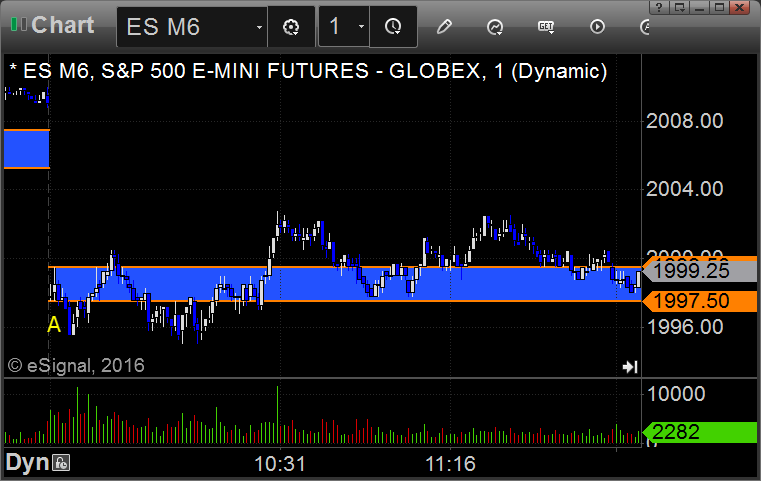Click the 10:31 time axis label
This screenshot has width=761, height=481.
[280, 464]
